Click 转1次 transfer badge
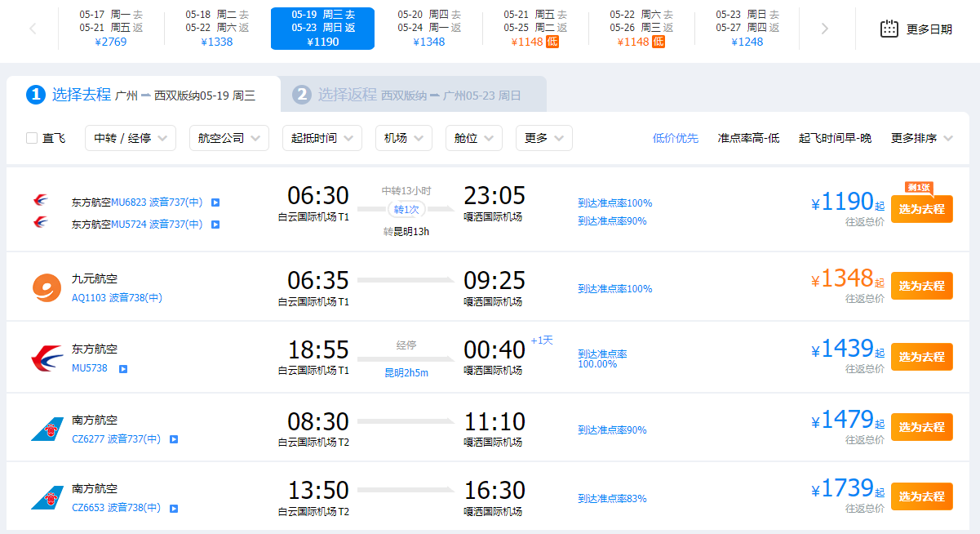The height and width of the screenshot is (534, 980). (406, 209)
